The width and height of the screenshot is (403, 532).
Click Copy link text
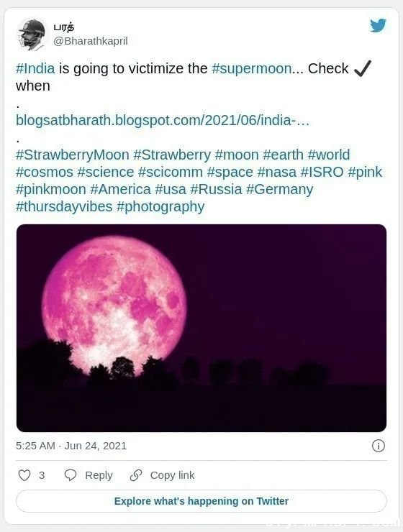tap(172, 475)
